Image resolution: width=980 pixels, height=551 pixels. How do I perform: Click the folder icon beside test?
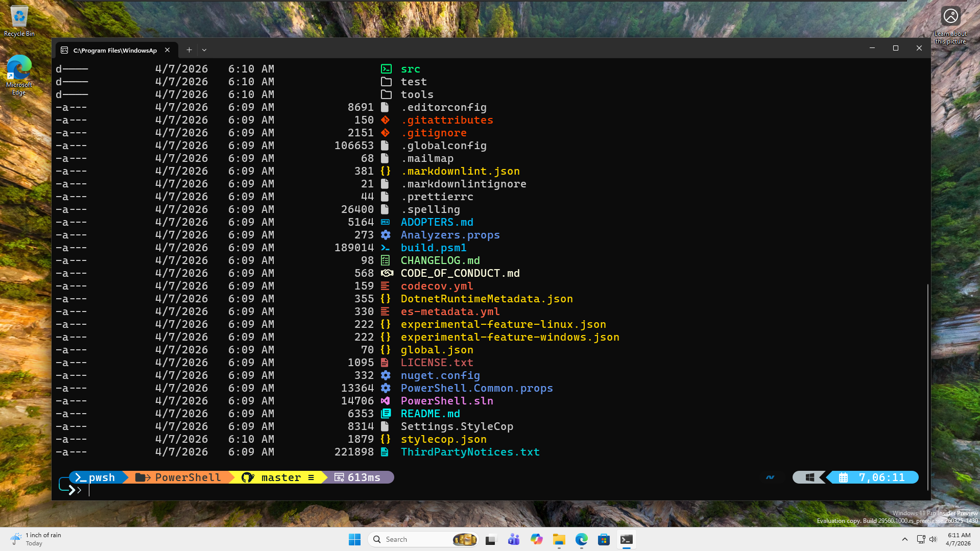386,82
